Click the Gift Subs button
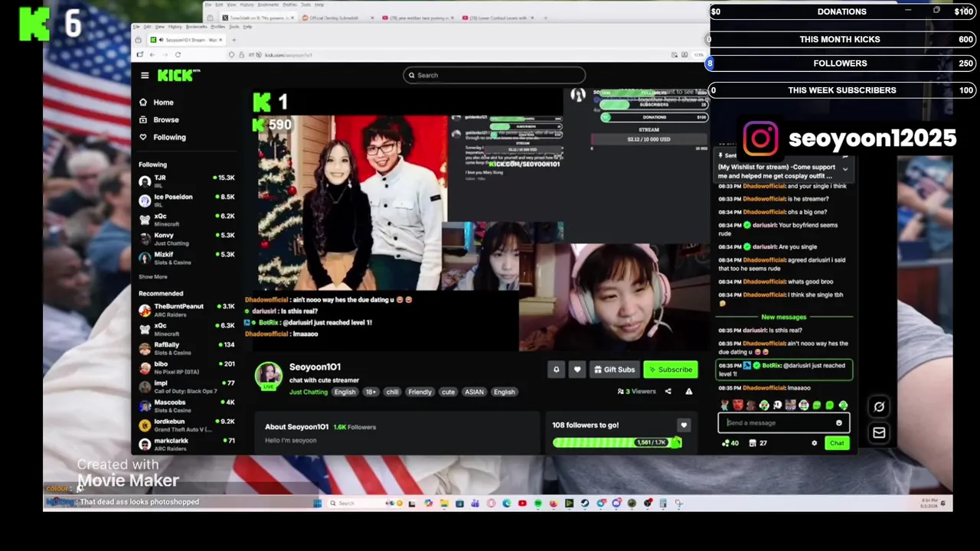980x551 pixels. pyautogui.click(x=614, y=370)
